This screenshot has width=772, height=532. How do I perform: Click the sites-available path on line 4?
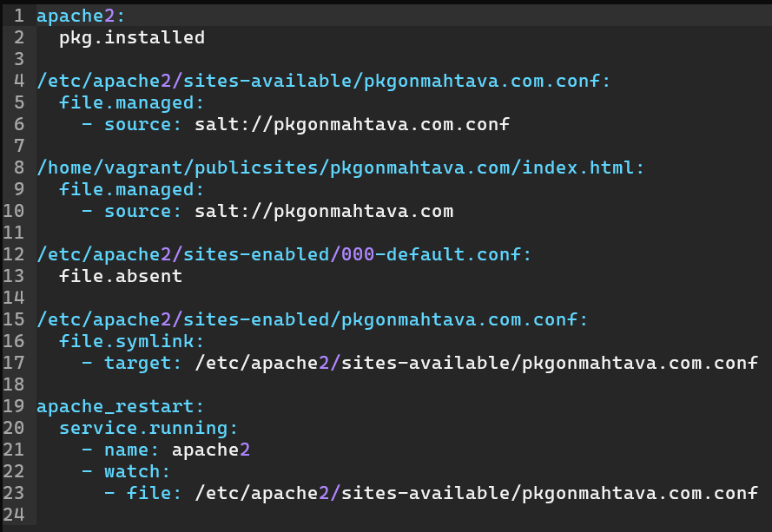[323, 81]
